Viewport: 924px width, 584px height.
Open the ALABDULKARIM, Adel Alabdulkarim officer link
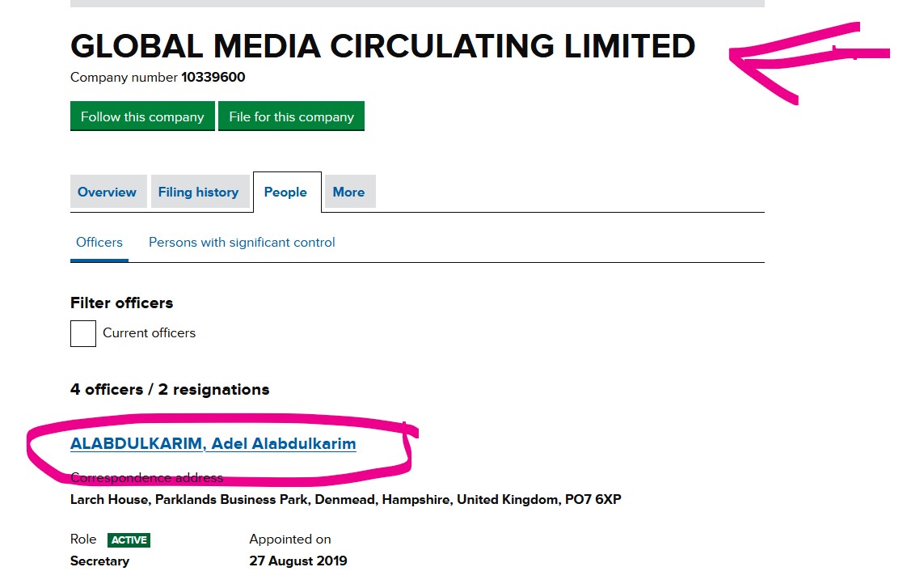coord(213,443)
